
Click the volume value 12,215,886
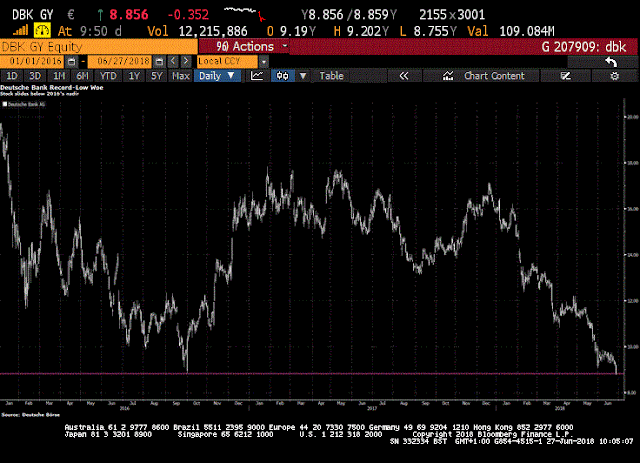point(213,31)
